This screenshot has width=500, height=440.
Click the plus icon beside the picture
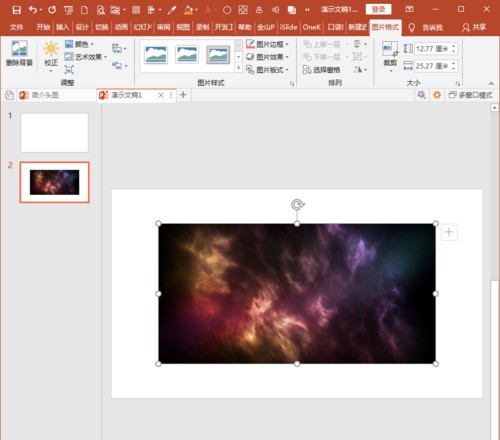[449, 232]
